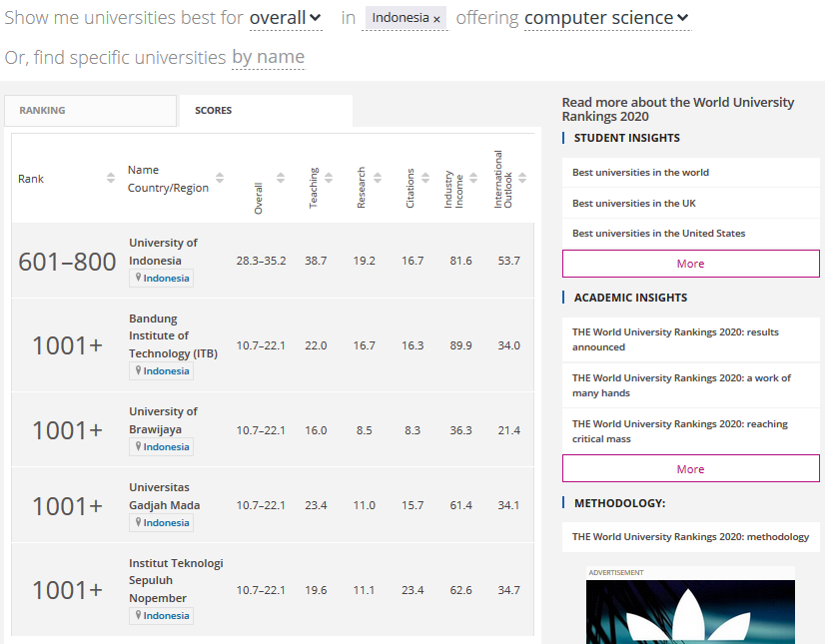Open 'Best universities in the UK' article

[x=633, y=203]
